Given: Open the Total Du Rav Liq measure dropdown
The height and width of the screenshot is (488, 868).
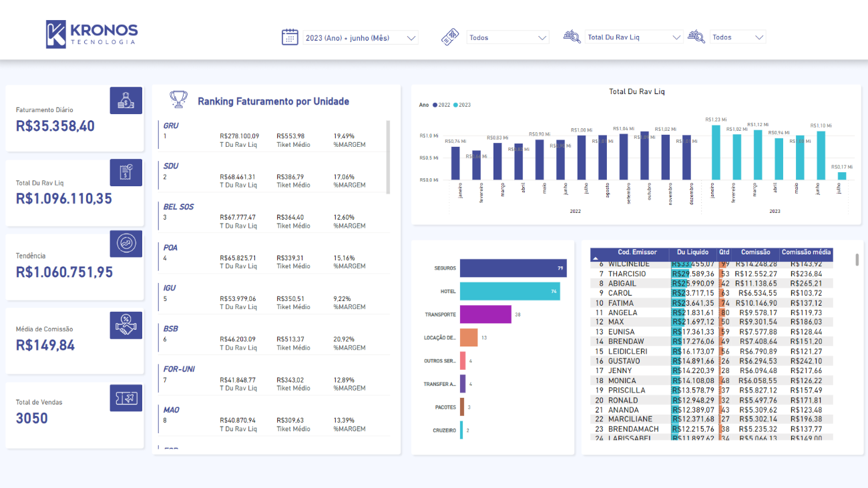Looking at the screenshot, I should 634,37.
